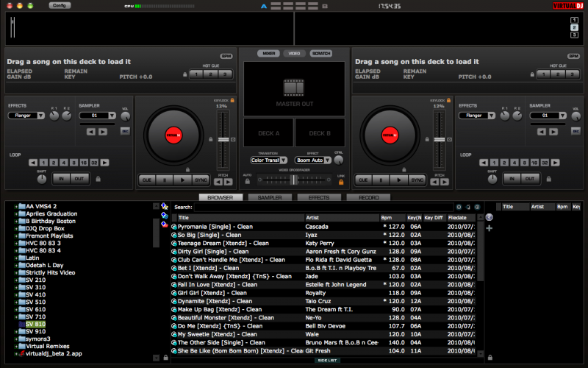588x368 pixels.
Task: Click the red favorite folder icon
Action: coord(164,224)
